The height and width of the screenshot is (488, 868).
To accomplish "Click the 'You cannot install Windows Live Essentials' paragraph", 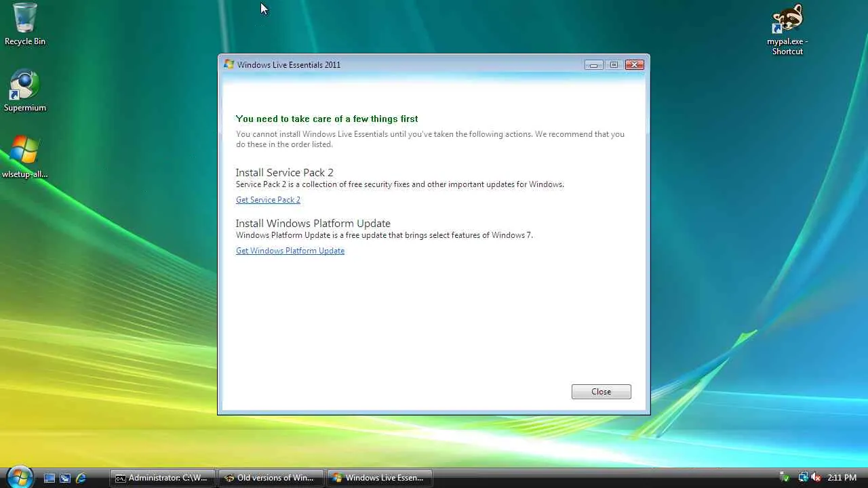I will click(430, 139).
